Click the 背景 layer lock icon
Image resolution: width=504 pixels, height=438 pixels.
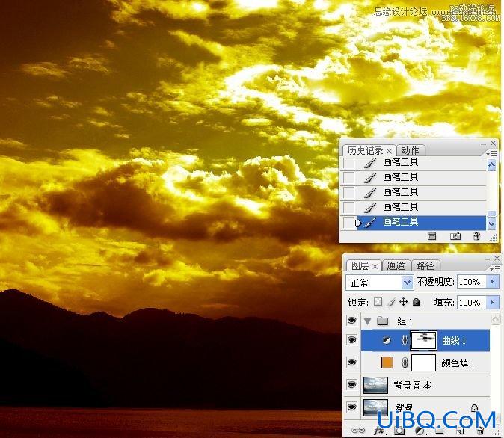(474, 408)
